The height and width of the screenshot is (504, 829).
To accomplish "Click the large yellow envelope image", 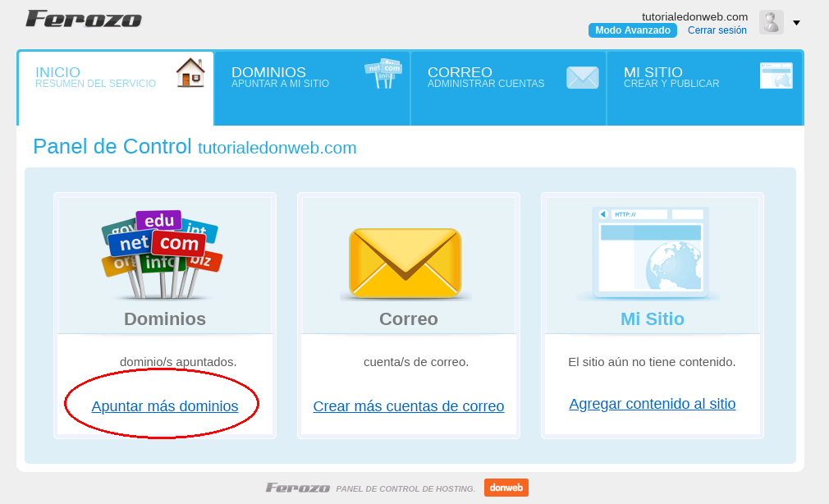I will [x=405, y=263].
